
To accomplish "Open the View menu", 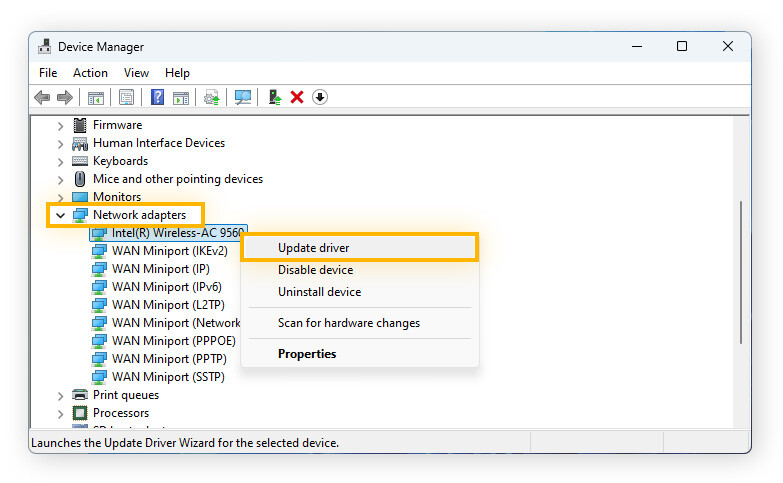I will [x=136, y=73].
